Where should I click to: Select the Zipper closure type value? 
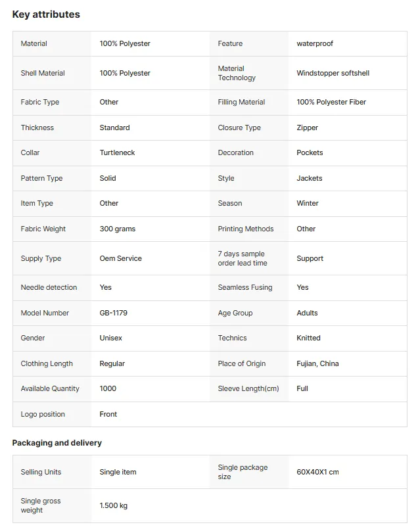307,128
